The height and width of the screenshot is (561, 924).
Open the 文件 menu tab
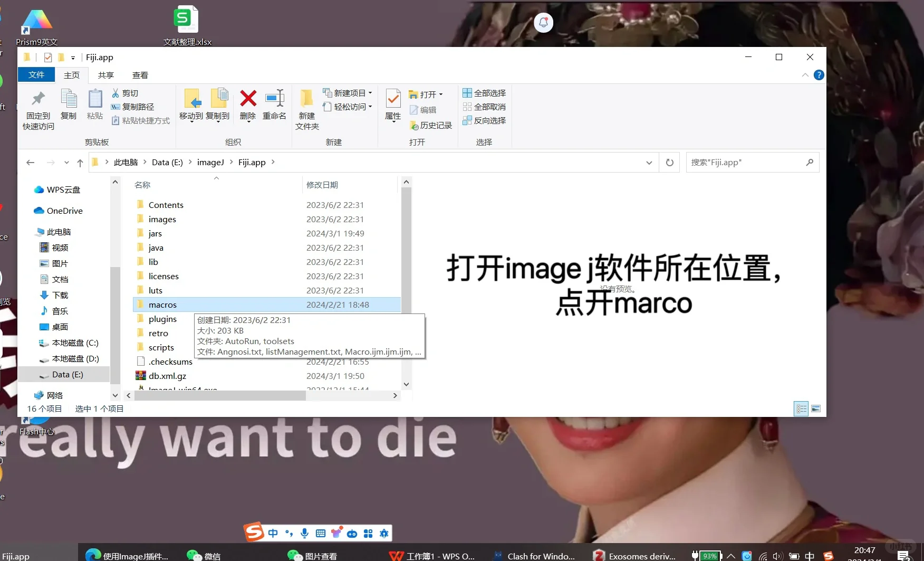(36, 74)
